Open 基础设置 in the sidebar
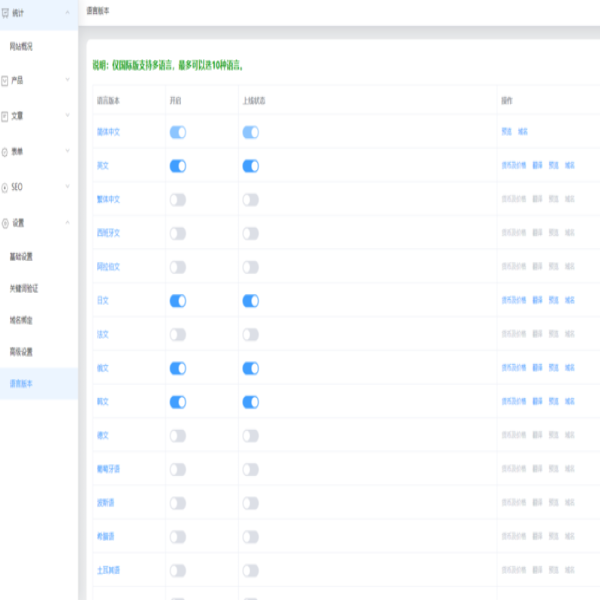Viewport: 600px width, 600px height. click(21, 256)
